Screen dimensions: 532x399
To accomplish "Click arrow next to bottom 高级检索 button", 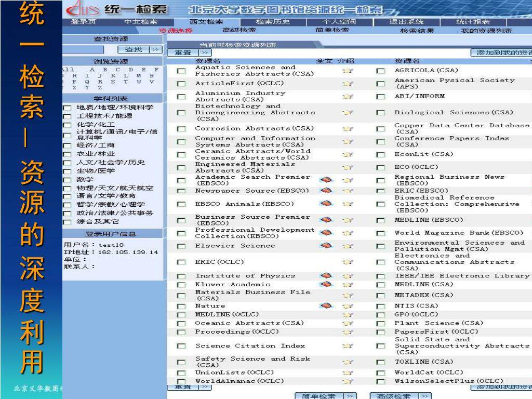I will [425, 396].
